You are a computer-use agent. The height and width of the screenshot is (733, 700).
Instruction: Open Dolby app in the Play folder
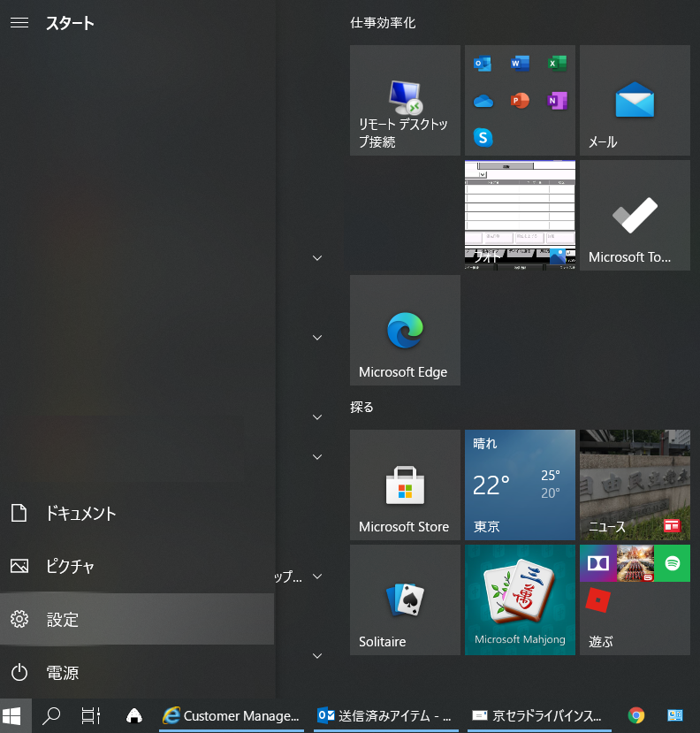click(x=598, y=563)
